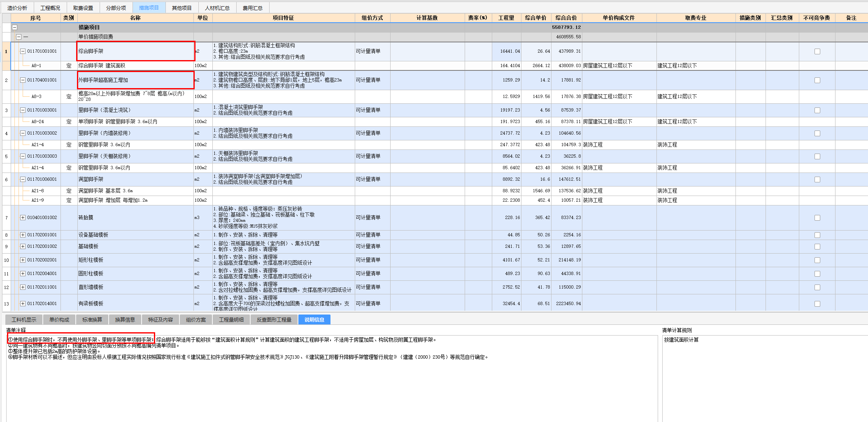This screenshot has width=868, height=422.
Task: Tick the checkbox for 外脚手架超高施工增加 row
Action: (817, 80)
